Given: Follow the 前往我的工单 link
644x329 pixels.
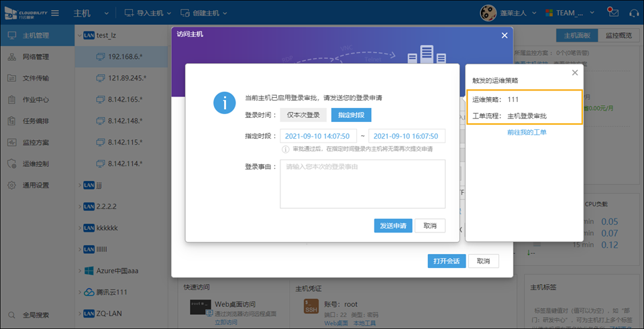Looking at the screenshot, I should tap(527, 133).
